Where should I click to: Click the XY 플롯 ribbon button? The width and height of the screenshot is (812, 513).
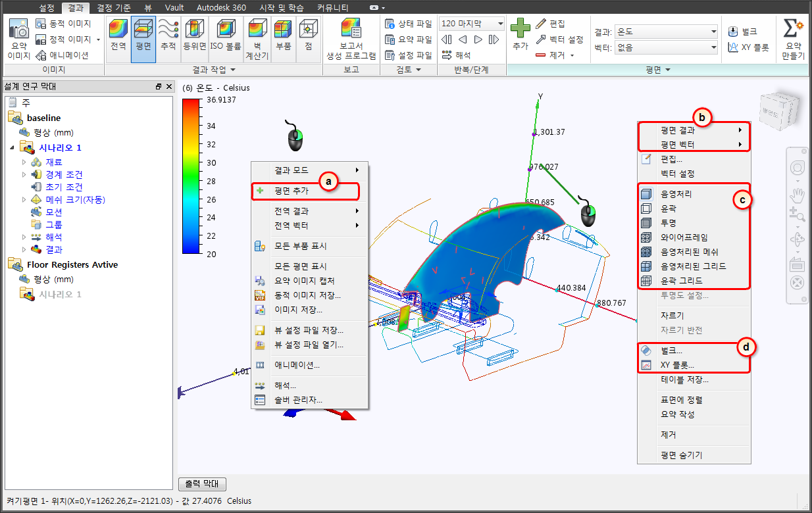pyautogui.click(x=749, y=47)
